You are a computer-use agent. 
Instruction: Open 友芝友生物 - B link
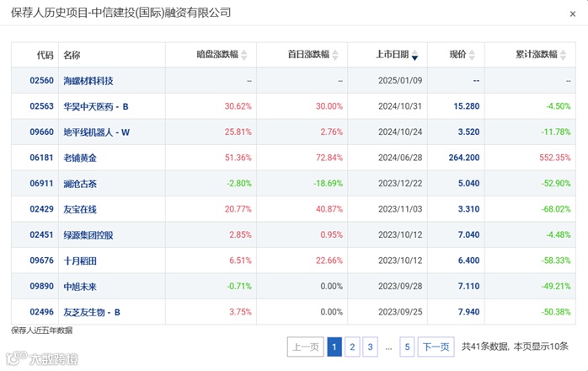(x=92, y=312)
